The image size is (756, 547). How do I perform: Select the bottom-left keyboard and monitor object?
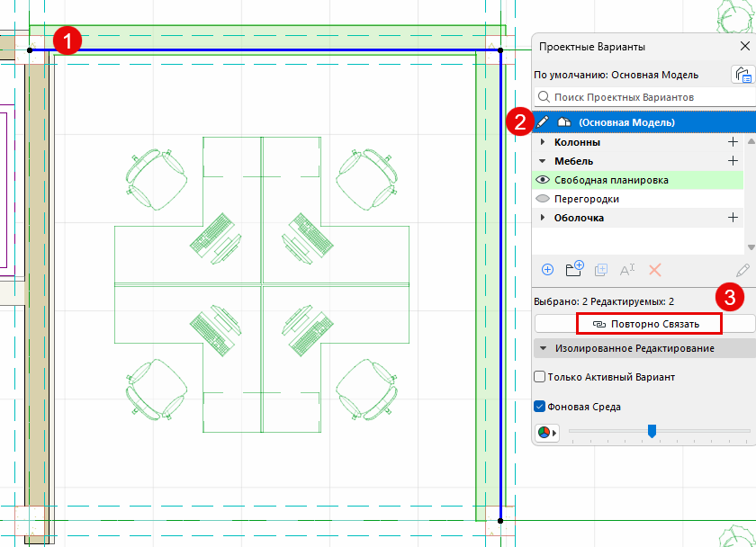click(x=215, y=330)
